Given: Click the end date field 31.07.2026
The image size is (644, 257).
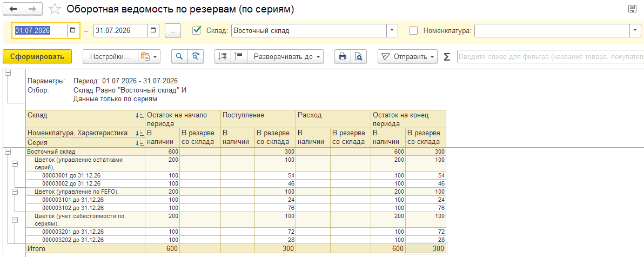Looking at the screenshot, I should (120, 30).
